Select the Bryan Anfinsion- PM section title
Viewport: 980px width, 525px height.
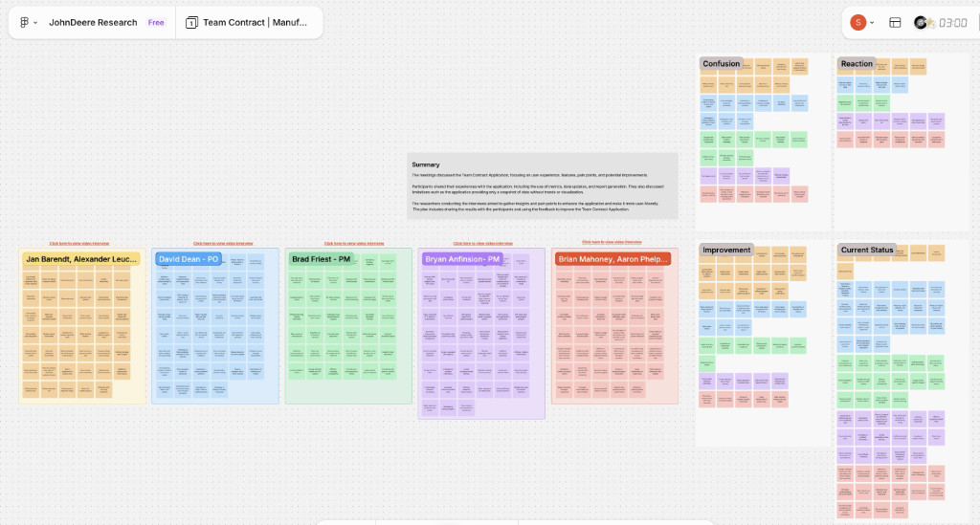pos(462,259)
